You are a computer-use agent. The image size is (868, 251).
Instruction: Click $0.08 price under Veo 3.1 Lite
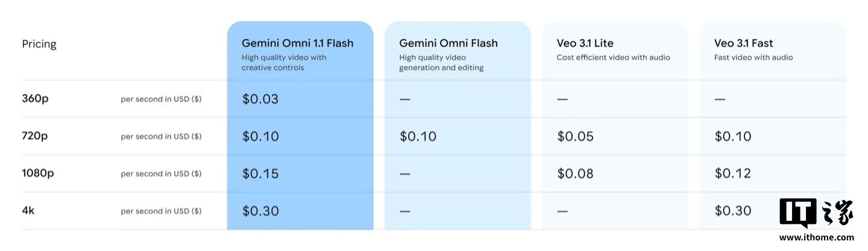(575, 174)
